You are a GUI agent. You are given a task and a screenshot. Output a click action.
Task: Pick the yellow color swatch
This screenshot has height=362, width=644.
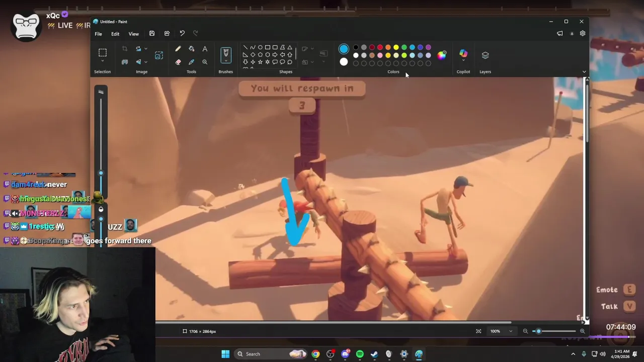(x=396, y=47)
